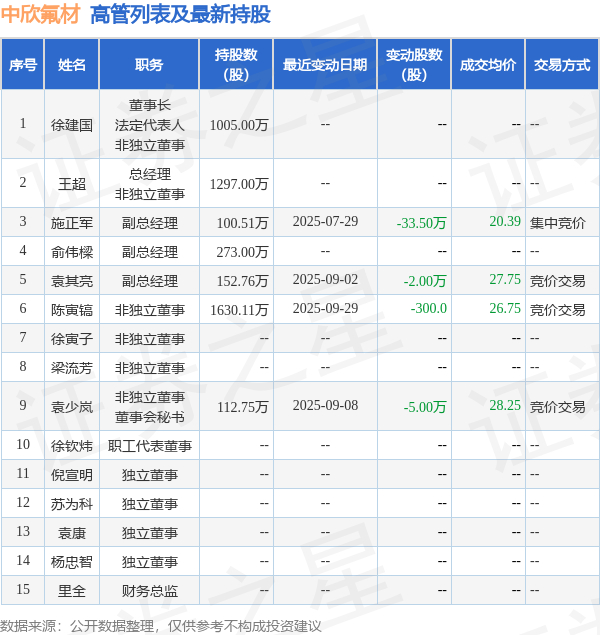This screenshot has height=635, width=600.
Task: Select the name 倪宣明
Action: [x=72, y=474]
